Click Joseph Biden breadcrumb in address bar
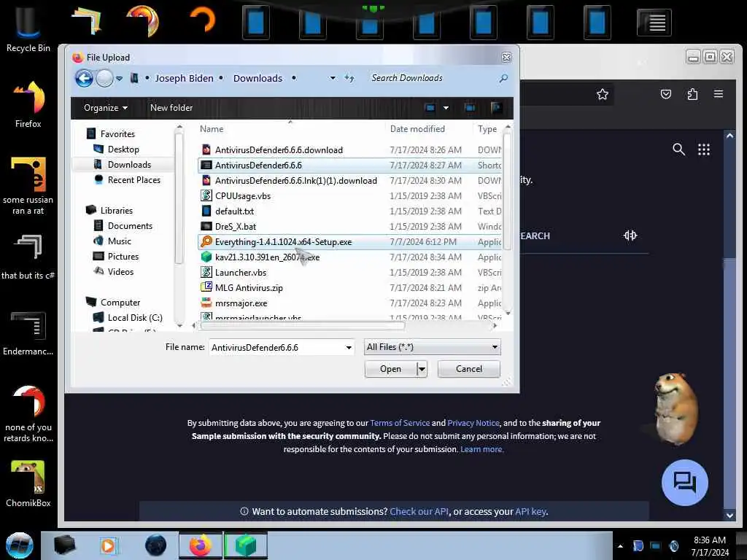Viewport: 747px width, 560px height. point(184,78)
